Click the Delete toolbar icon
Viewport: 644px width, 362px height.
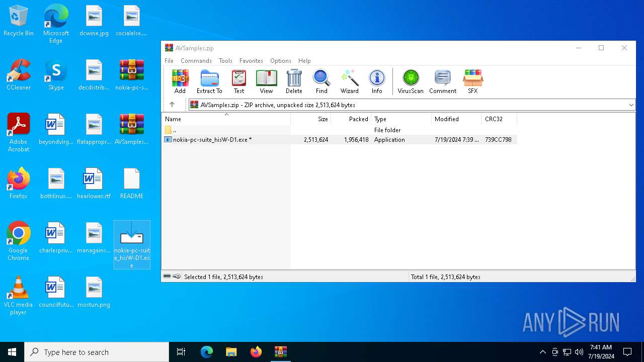[x=294, y=81]
